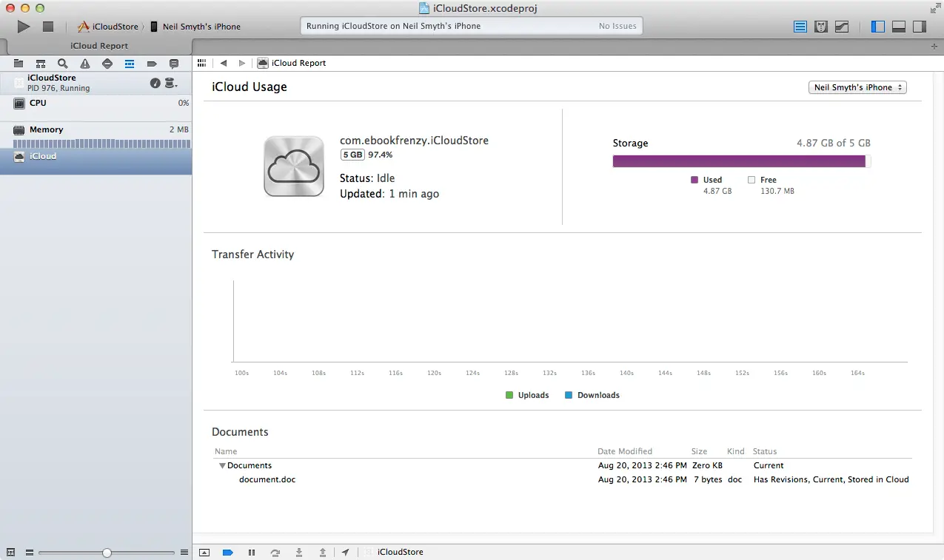Screen dimensions: 944x560
Task: Select the iCloud Report tab
Action: tap(99, 46)
